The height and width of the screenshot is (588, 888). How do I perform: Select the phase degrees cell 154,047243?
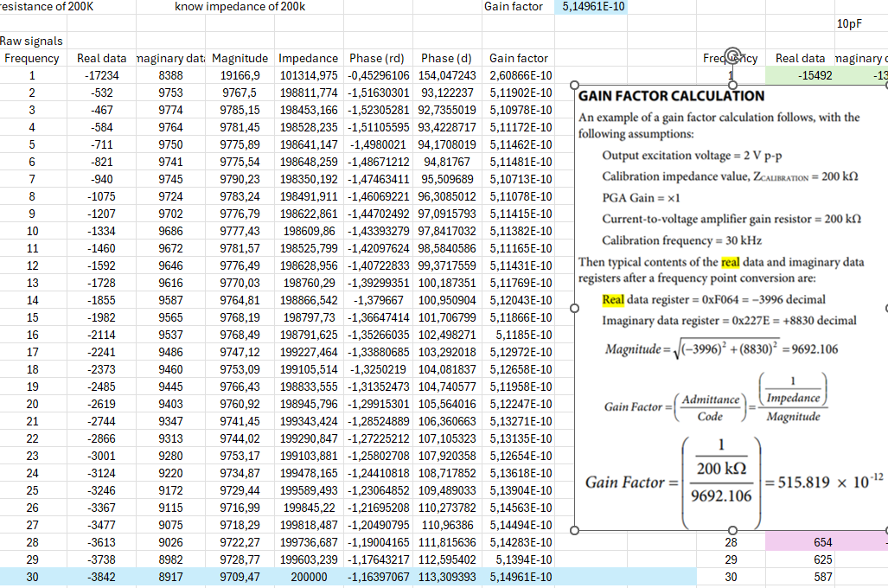point(447,75)
